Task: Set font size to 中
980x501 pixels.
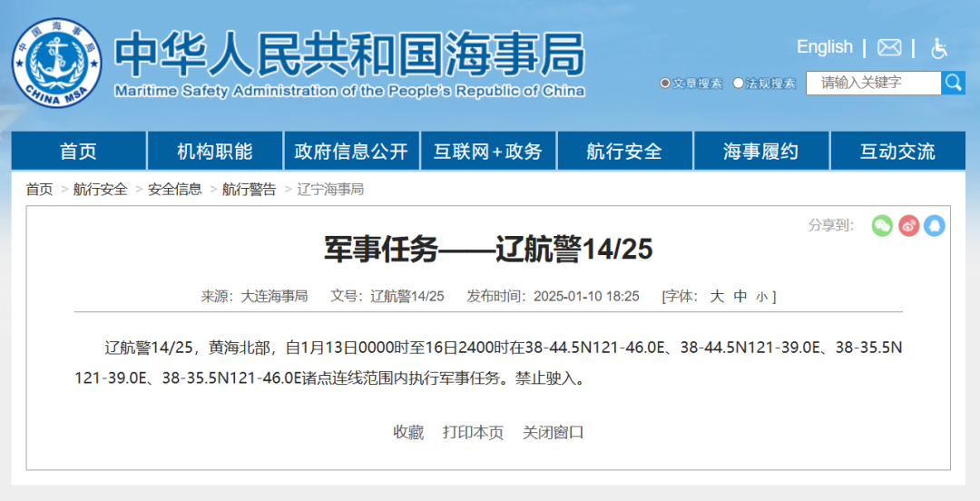Action: point(740,296)
